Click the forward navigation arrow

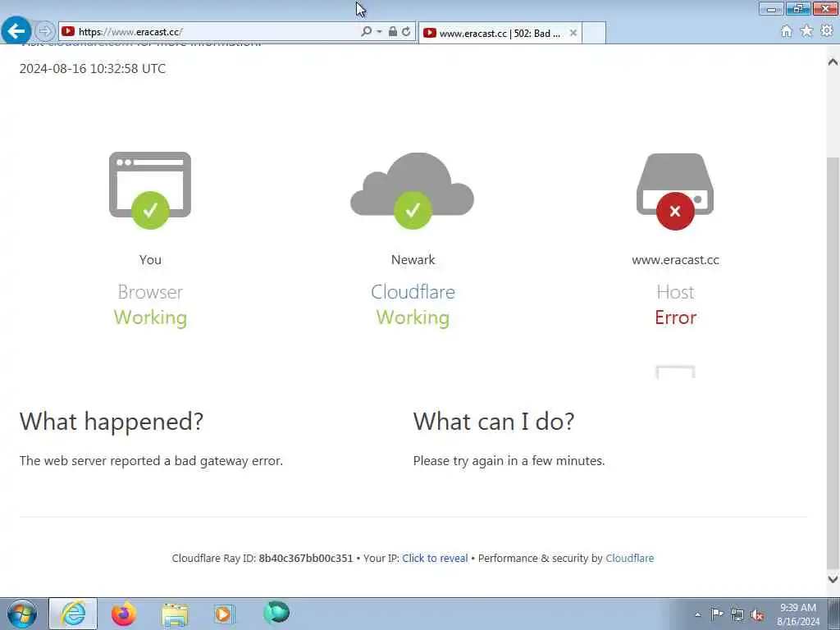[x=45, y=31]
